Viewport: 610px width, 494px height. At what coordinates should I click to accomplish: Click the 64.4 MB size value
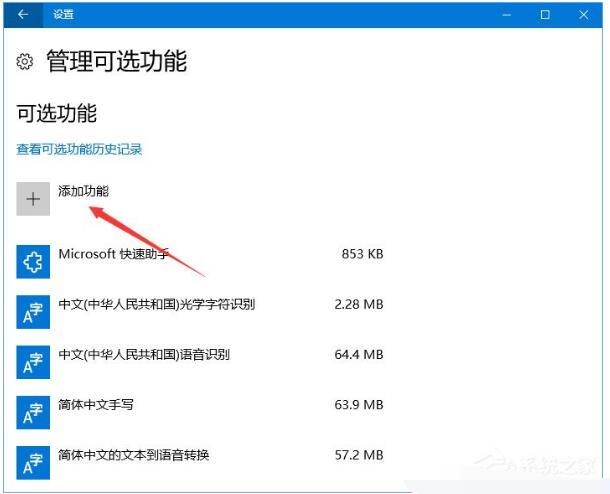359,354
